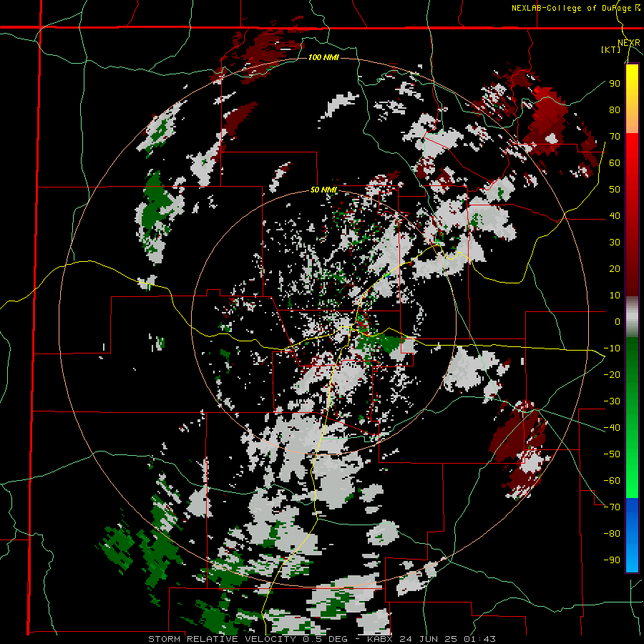Select the -40 value on the velocity scale
The image size is (644, 644).
click(x=612, y=428)
